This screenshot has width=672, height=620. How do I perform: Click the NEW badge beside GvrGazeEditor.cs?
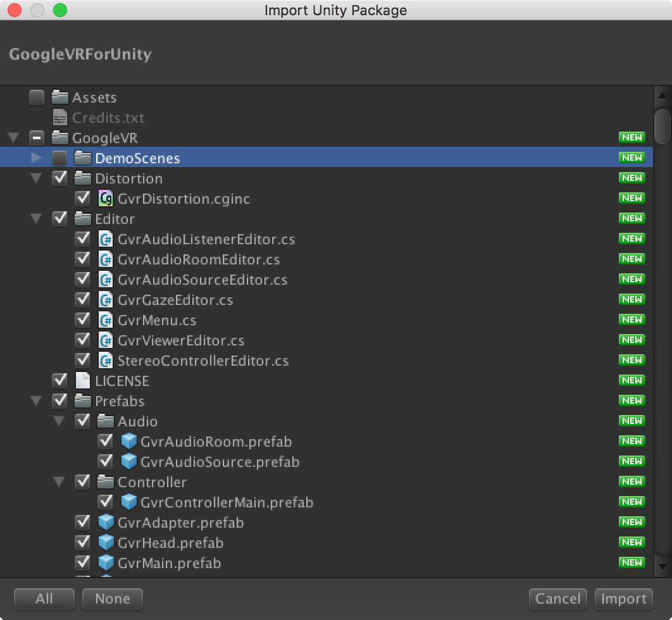632,299
